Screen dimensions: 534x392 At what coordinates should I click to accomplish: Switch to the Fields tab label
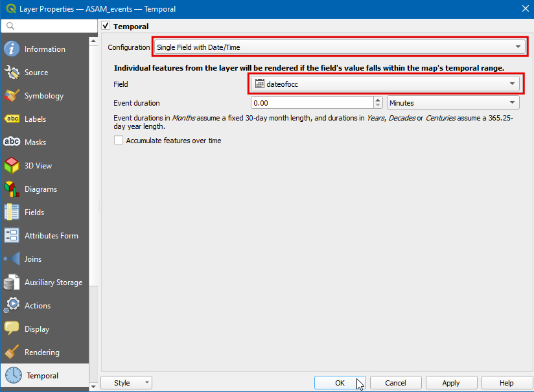34,212
